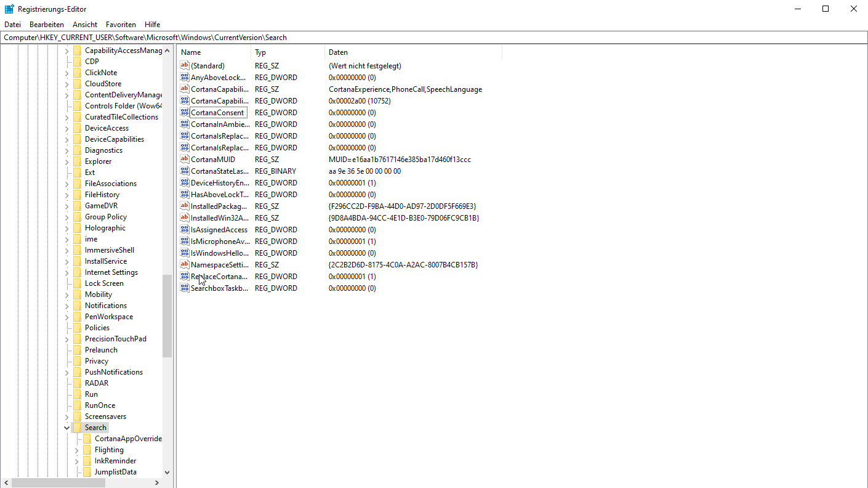Select the ReplaceCortana value name
Viewport: 868px width, 488px height.
pos(219,277)
